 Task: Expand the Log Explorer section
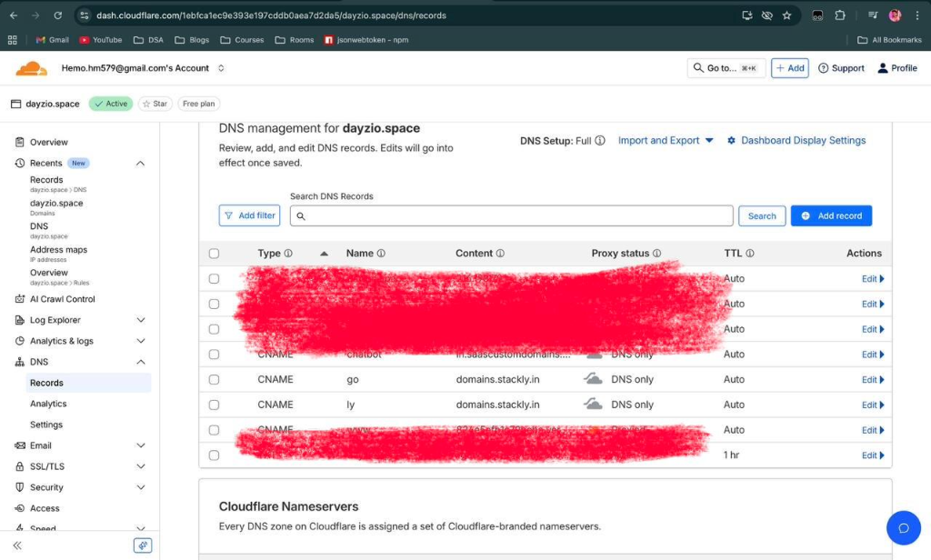pyautogui.click(x=140, y=320)
